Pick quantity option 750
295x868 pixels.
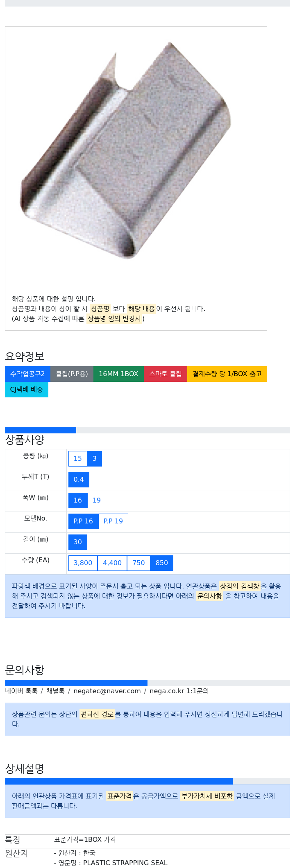click(138, 563)
